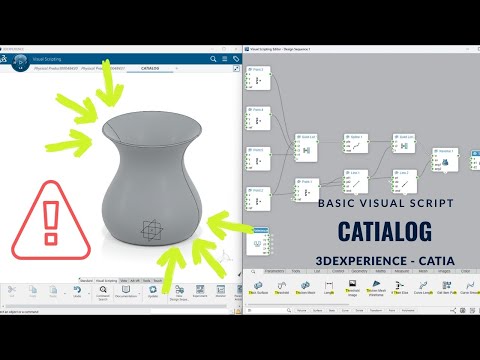Screen dimensions: 480x360
Task: Switch to the Visual Scripting toolbar tab
Action: click(x=107, y=281)
